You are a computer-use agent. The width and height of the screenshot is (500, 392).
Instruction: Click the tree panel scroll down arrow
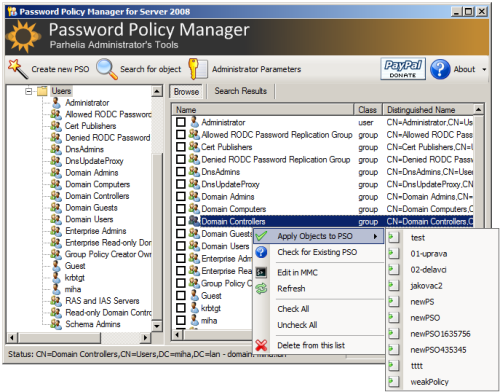(156, 326)
